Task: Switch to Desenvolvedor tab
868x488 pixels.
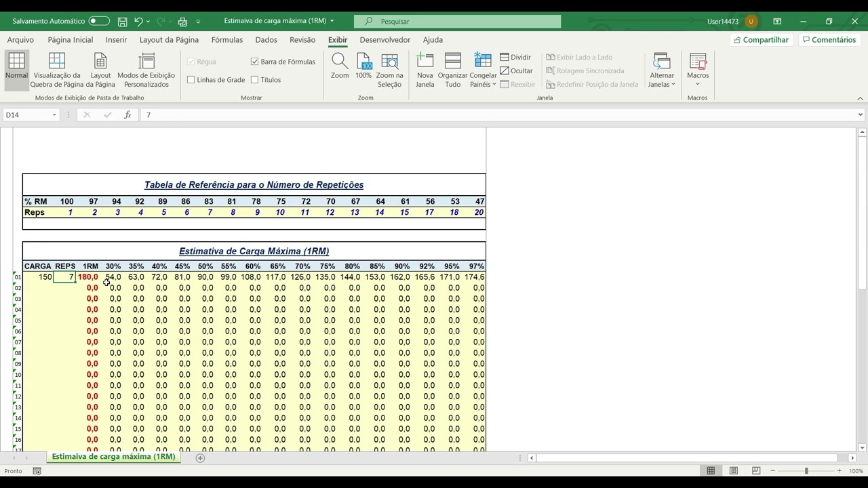Action: pos(385,40)
